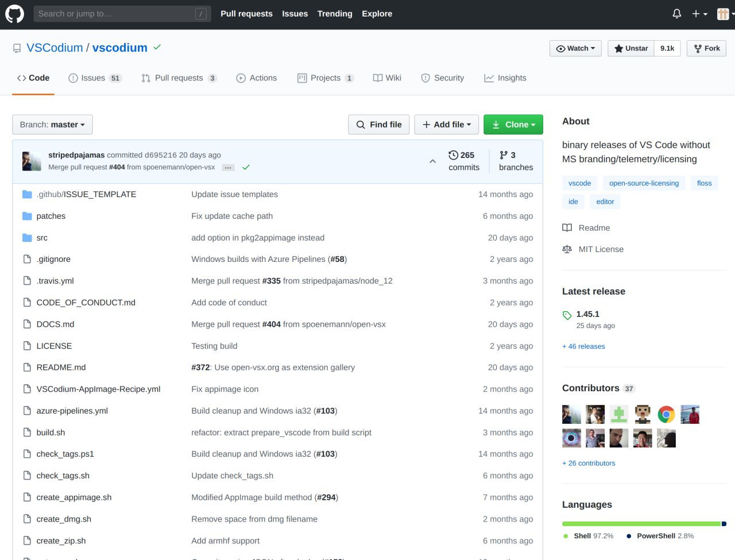735x560 pixels.
Task: Click the + 26 contributors link
Action: (x=589, y=463)
